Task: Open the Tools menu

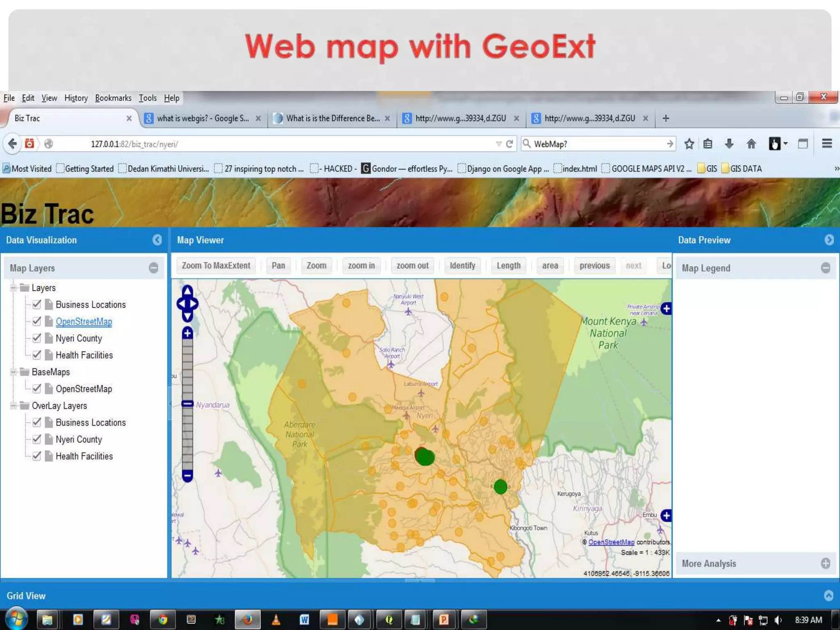Action: pos(148,98)
